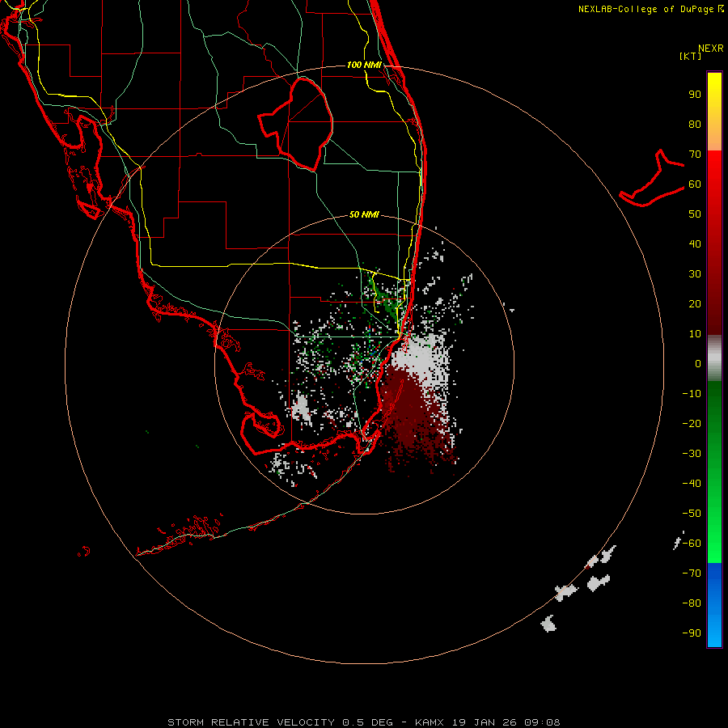Click the 0.5 DEG elevation angle text
Screen dimensions: 728x728
click(x=368, y=722)
